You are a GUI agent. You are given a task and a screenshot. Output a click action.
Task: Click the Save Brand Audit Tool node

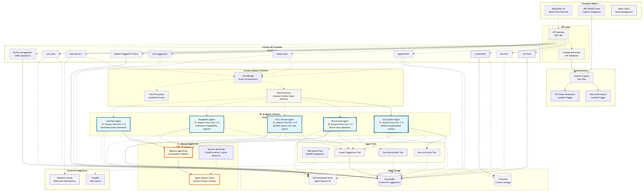(393, 152)
